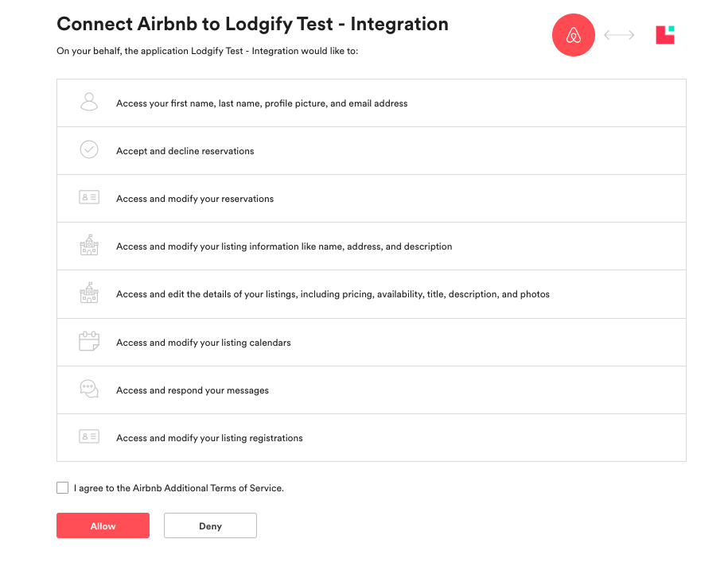Click the chat bubble icon for messages

point(89,390)
